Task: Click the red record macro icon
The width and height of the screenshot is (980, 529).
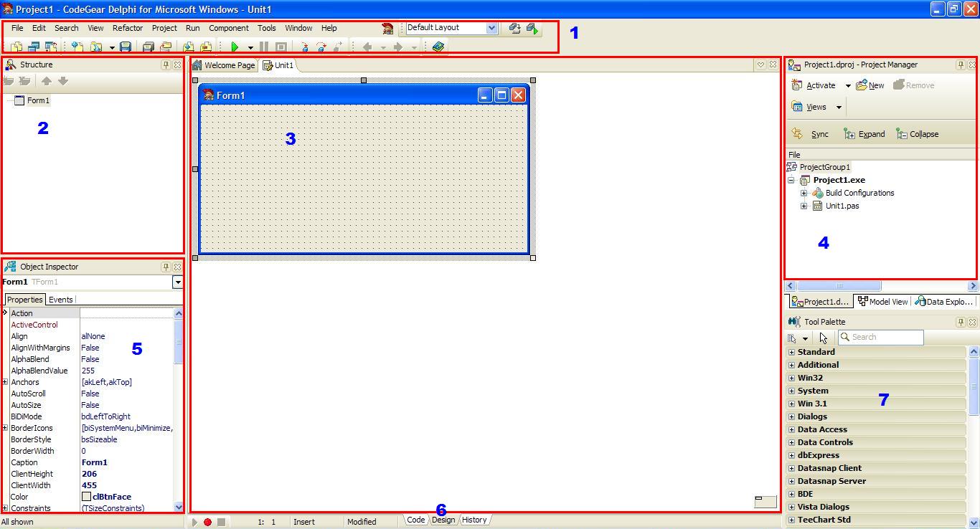Action: [x=208, y=522]
